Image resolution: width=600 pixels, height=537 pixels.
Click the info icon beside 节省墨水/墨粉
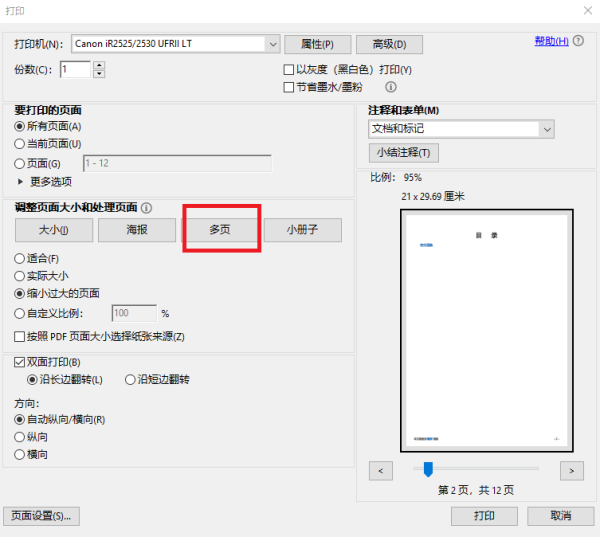391,87
